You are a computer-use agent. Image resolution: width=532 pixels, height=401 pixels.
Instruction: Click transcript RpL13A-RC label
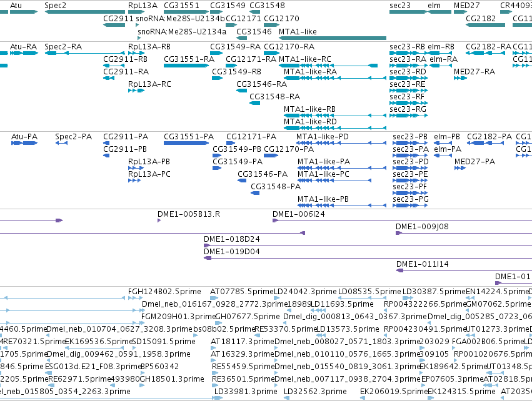pos(149,84)
